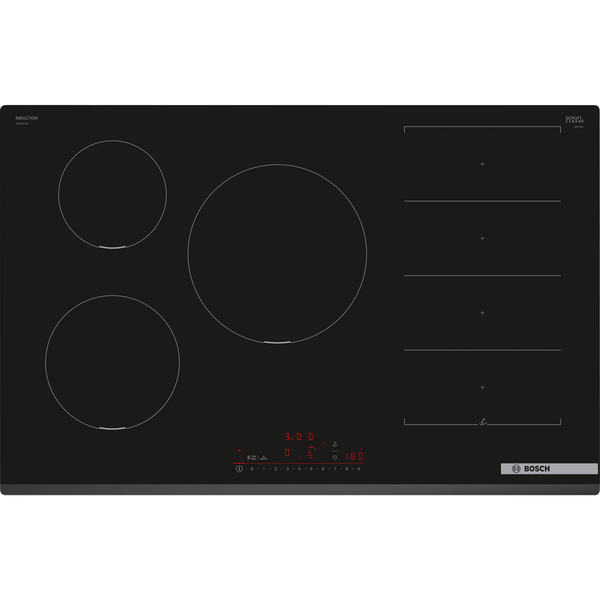Viewport: 600px width, 600px height.
Task: Tap the second flex zone cross marker
Action: [x=482, y=238]
